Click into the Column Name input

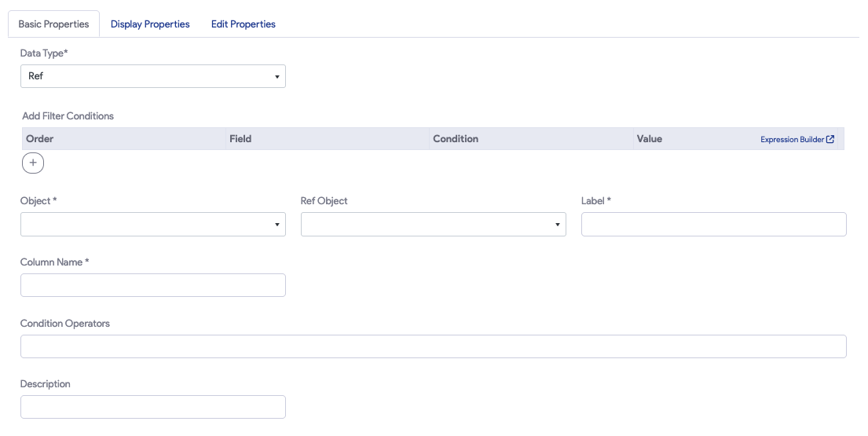[x=152, y=285]
